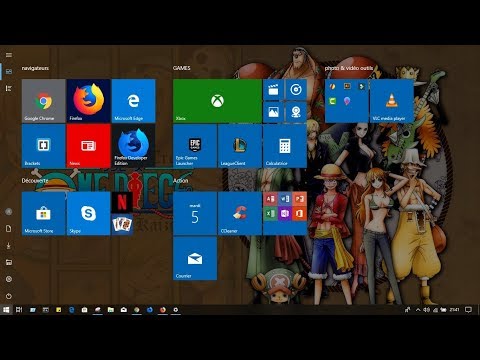This screenshot has height=360, width=480.
Task: Open the calendar tile showing mardi 5
Action: click(195, 214)
